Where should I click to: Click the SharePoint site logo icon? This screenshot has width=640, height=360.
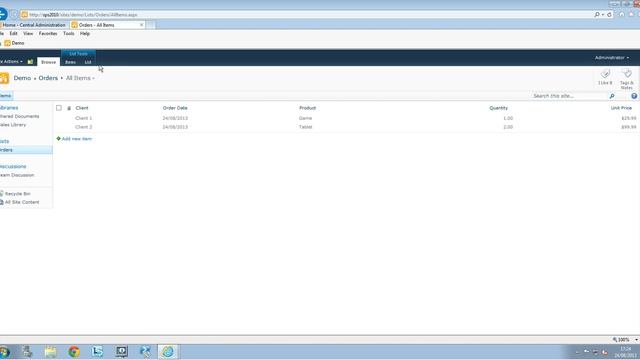(4, 78)
